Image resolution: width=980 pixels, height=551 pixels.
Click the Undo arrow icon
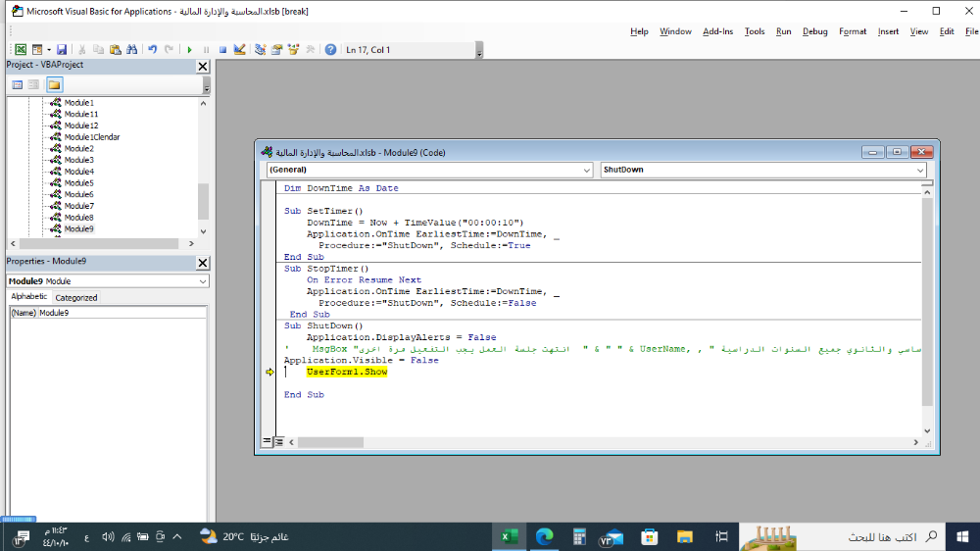(x=152, y=49)
